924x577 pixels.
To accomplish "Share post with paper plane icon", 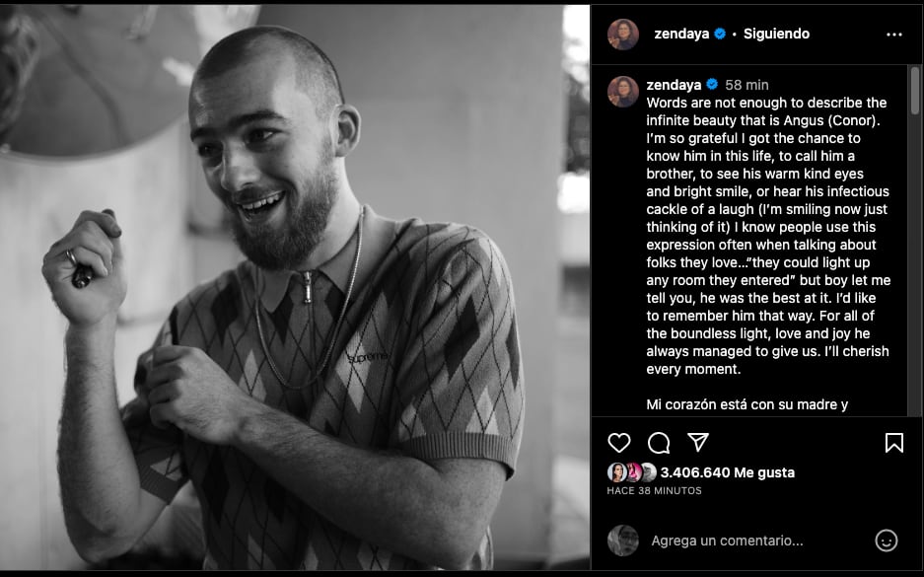I will (x=698, y=442).
